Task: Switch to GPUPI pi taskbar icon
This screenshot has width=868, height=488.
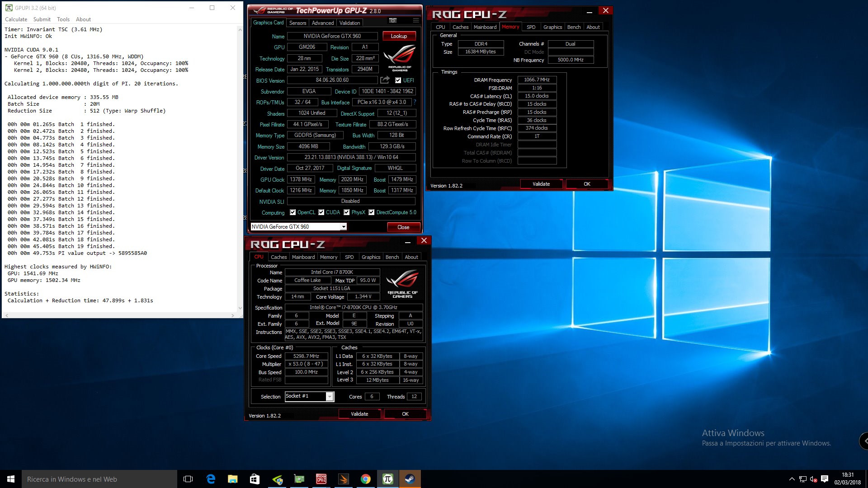Action: (x=388, y=479)
